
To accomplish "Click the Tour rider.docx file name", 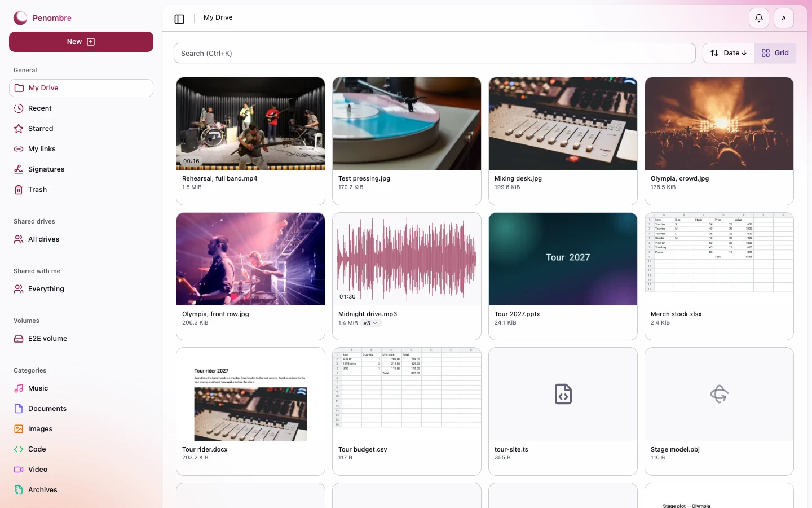I will coord(205,449).
